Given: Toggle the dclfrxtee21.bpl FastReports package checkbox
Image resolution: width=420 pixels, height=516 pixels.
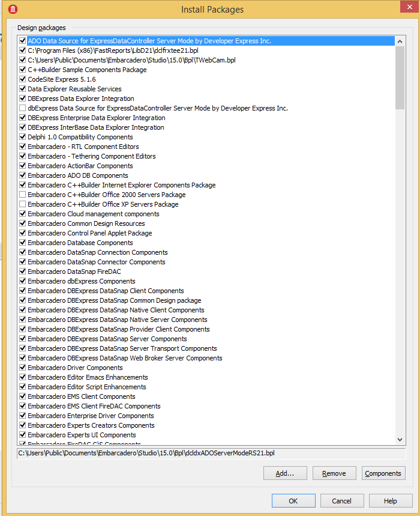Looking at the screenshot, I should 23,50.
